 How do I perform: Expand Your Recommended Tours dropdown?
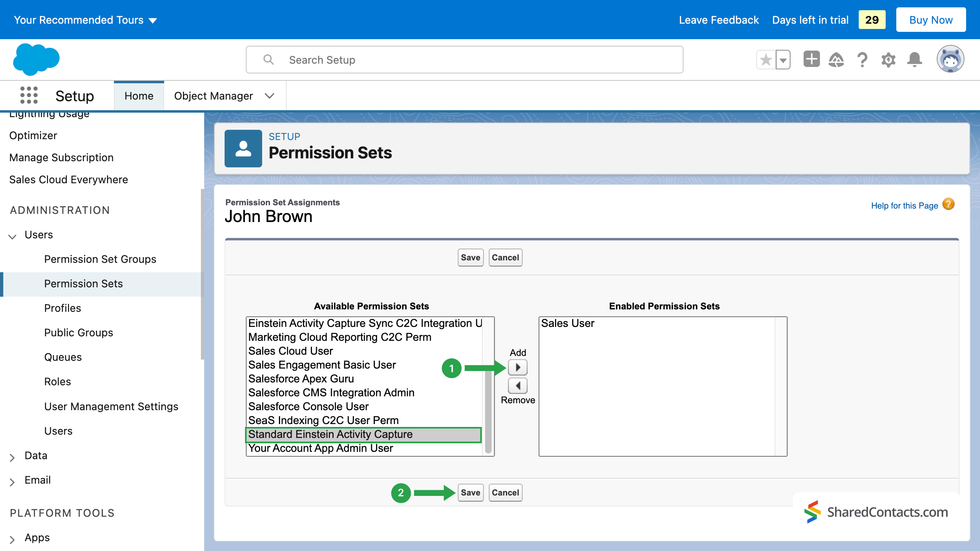85,20
